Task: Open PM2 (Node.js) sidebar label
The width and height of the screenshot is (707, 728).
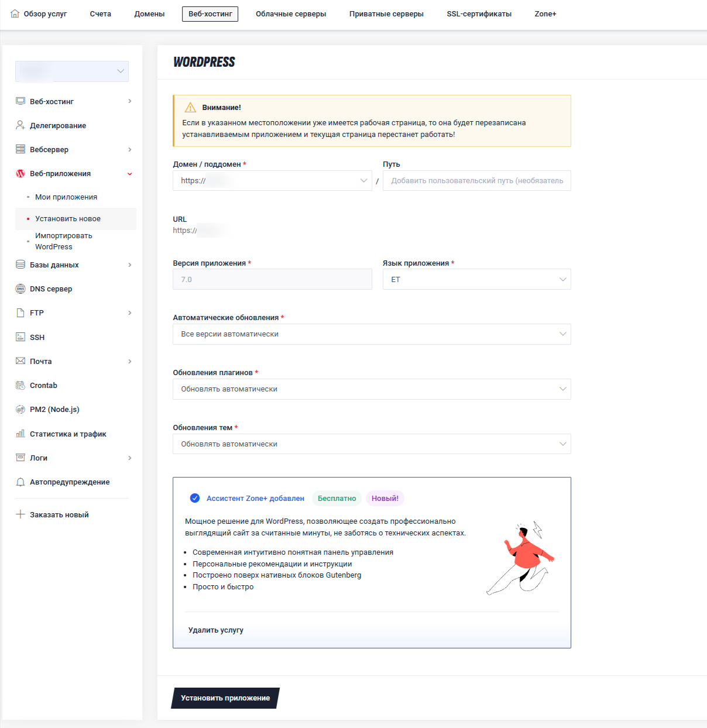Action: 54,409
